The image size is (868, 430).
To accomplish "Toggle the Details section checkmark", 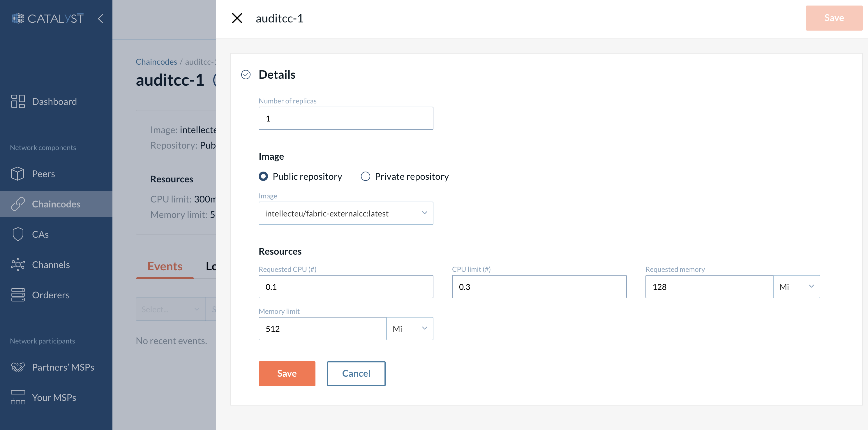I will (245, 74).
